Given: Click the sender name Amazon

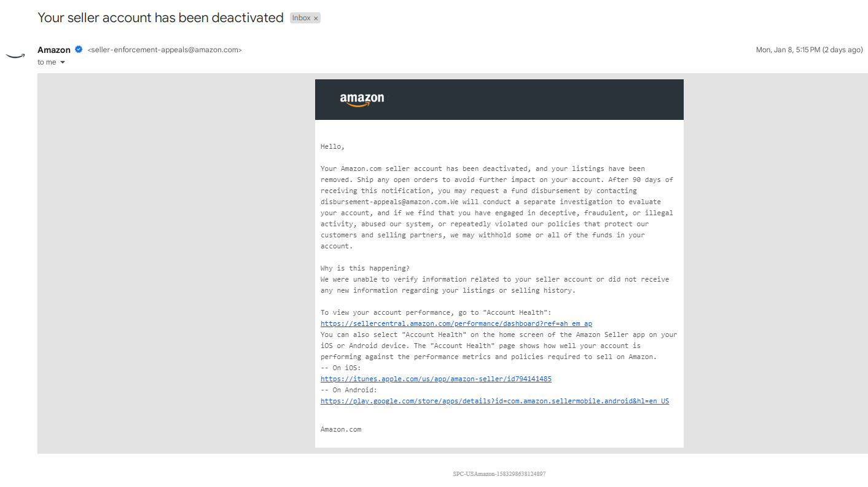Looking at the screenshot, I should pos(54,50).
